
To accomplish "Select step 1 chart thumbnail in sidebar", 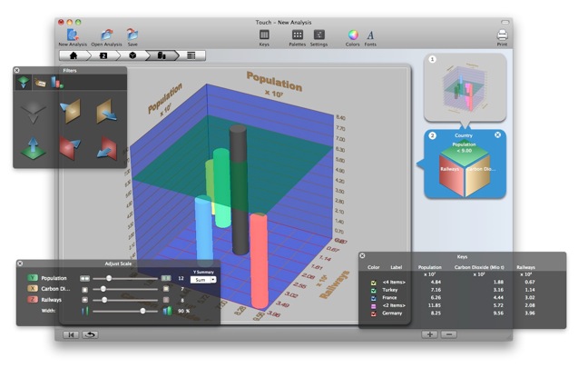I will (465, 87).
